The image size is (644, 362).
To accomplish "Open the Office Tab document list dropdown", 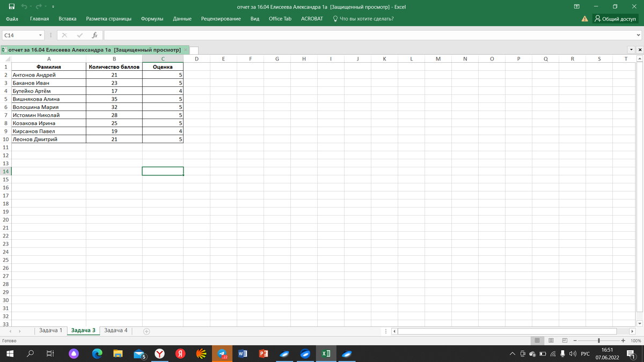I will tap(632, 50).
